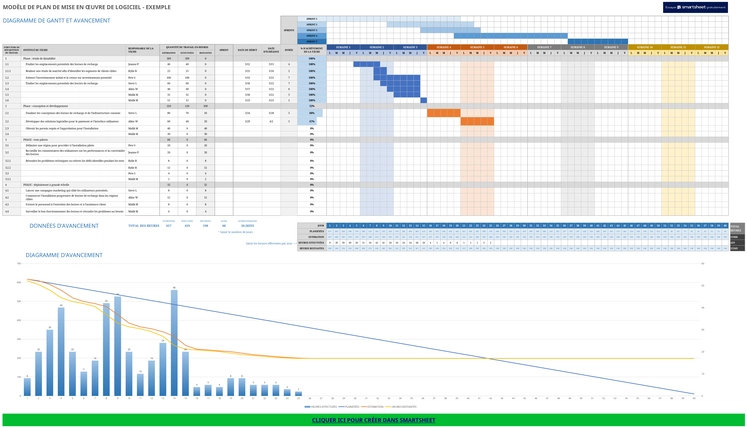
Task: Select the 'Phase : étude de faisabilité' row
Action: (365, 58)
